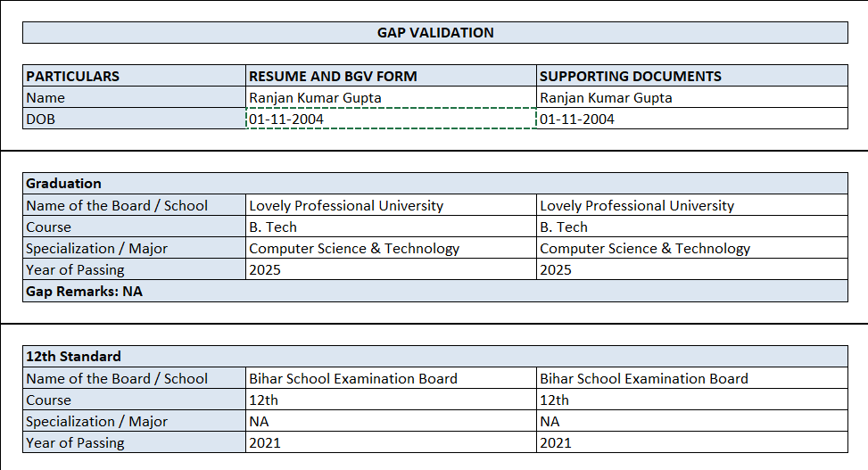Click the Graduation Specialization / Major label

click(x=134, y=248)
